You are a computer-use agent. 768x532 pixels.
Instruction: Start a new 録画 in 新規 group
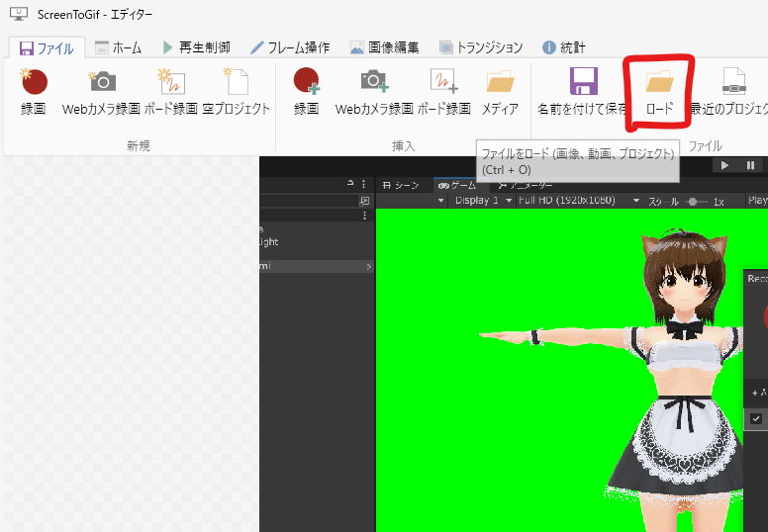(x=34, y=92)
